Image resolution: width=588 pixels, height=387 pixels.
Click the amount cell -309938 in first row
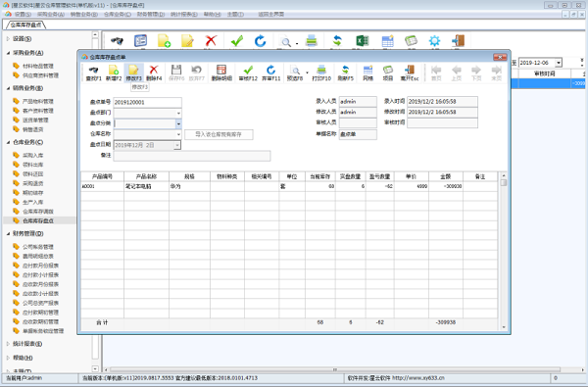click(446, 186)
